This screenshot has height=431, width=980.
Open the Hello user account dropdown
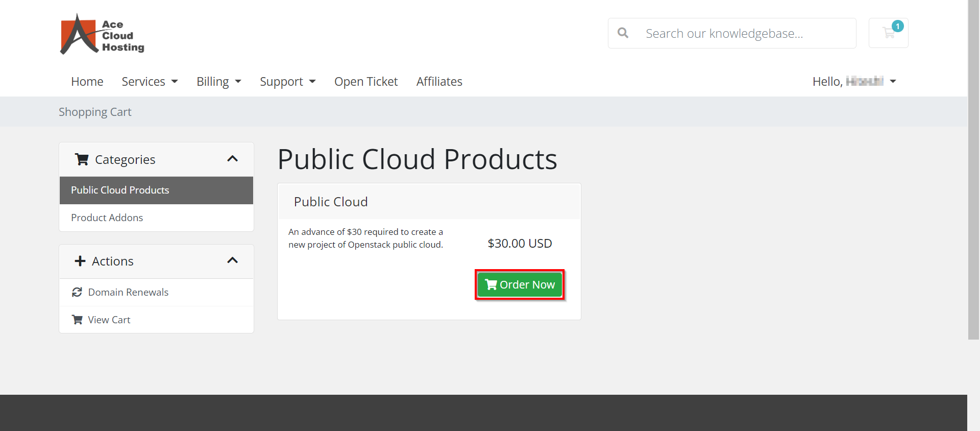pos(854,82)
